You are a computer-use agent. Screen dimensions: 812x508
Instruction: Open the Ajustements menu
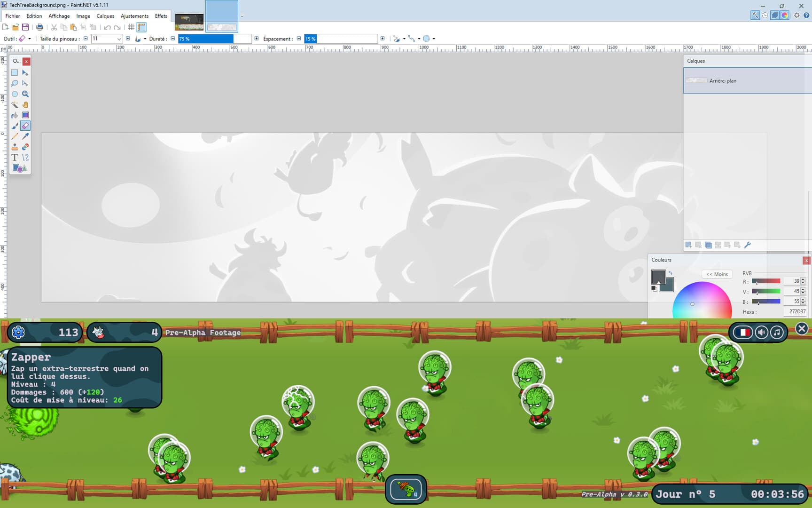[x=134, y=16]
